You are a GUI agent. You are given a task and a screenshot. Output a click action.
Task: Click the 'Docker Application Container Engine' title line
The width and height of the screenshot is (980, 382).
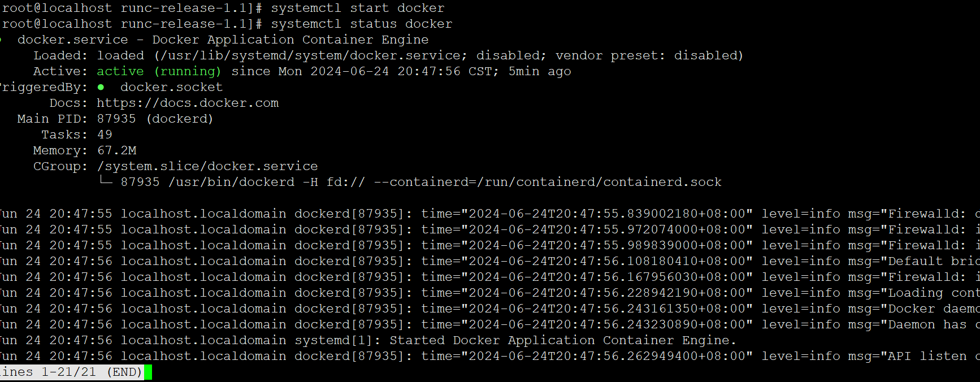290,40
